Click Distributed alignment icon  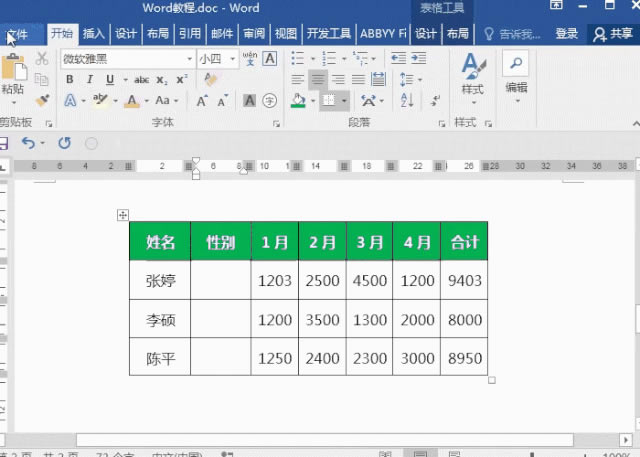tap(378, 79)
